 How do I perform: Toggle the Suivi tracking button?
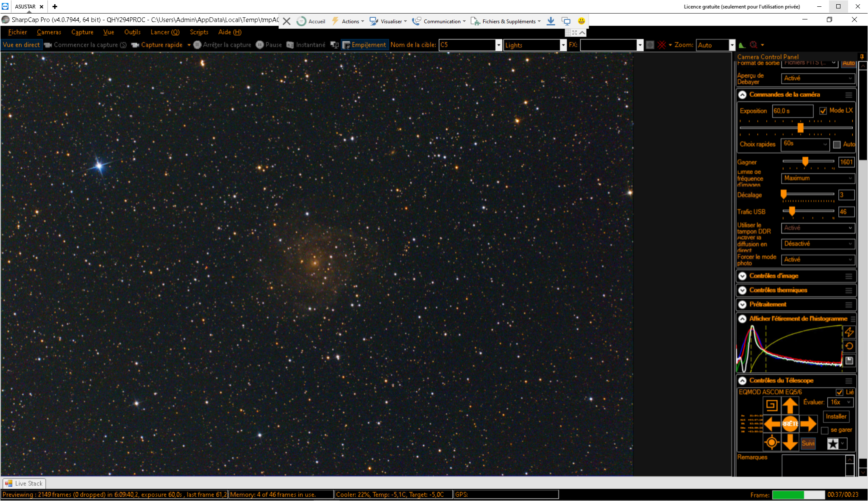808,443
